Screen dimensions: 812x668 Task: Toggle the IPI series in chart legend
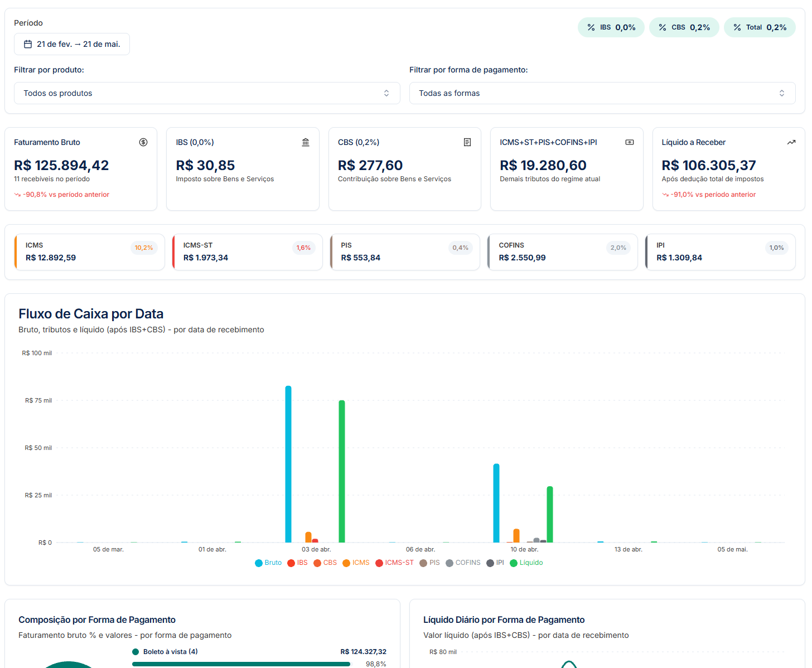tap(495, 563)
